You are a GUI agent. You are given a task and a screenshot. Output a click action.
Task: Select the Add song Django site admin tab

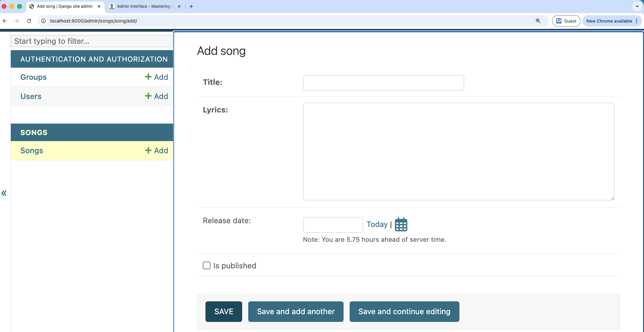(x=65, y=6)
